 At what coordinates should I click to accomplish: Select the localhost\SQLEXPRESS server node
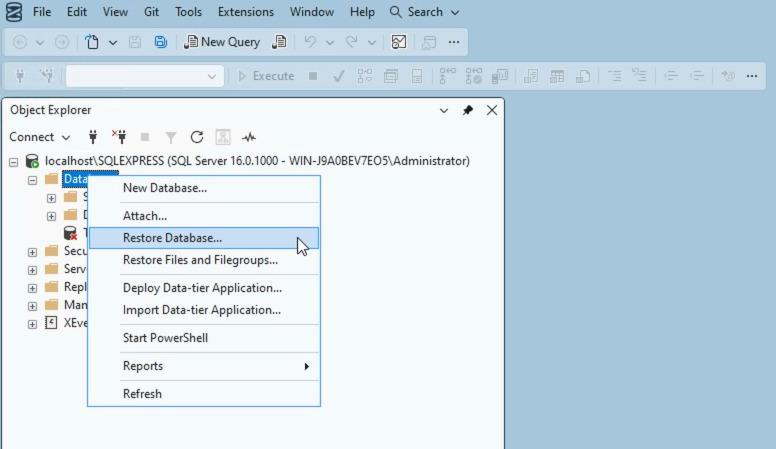click(257, 161)
